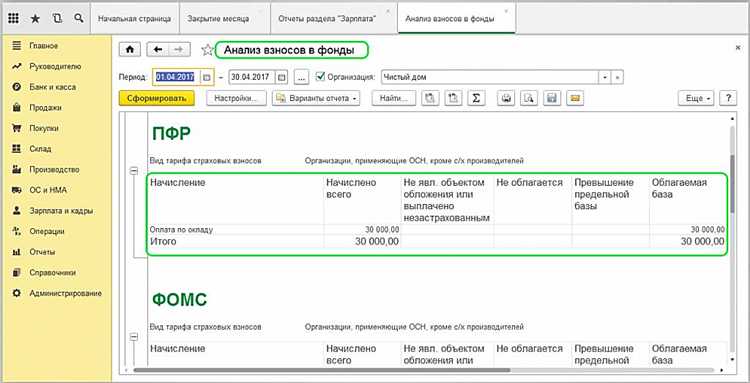Image resolution: width=750 pixels, height=383 pixels.
Task: Open Администрирование section
Action: pyautogui.click(x=66, y=293)
